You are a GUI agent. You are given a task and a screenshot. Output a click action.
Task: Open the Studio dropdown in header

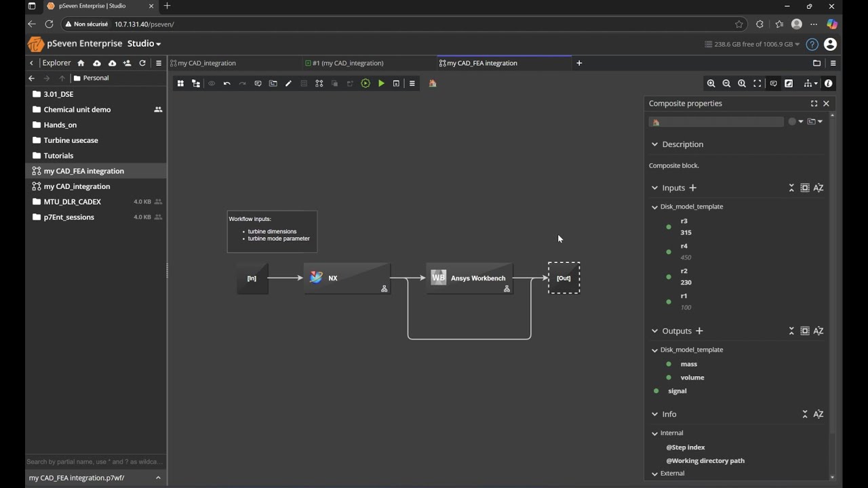[144, 43]
